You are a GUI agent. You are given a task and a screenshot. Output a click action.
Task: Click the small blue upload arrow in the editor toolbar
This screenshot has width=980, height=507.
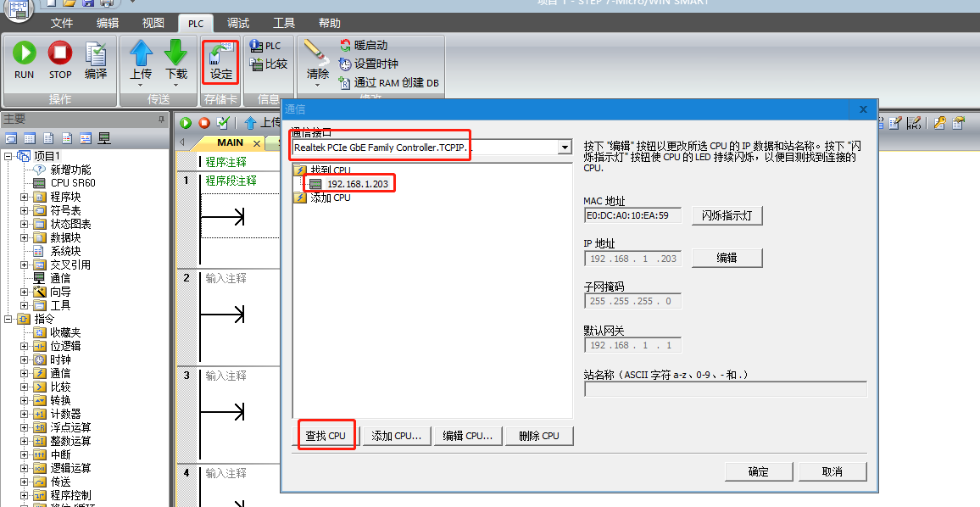coord(251,123)
